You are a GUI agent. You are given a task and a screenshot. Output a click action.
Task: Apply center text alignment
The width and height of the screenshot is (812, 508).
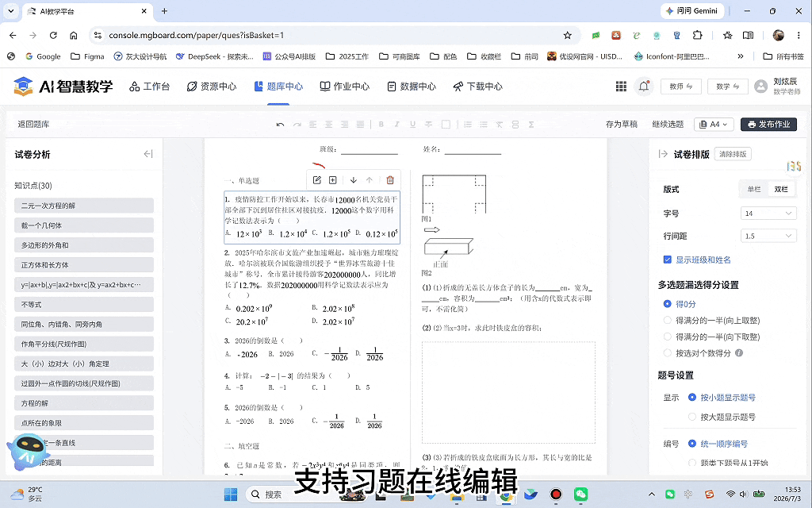point(329,125)
